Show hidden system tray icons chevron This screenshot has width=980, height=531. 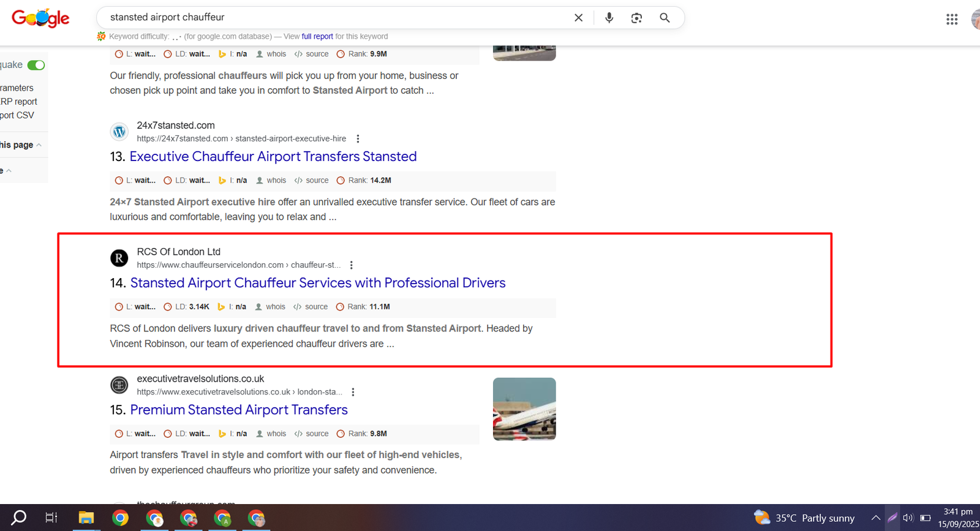click(x=876, y=518)
